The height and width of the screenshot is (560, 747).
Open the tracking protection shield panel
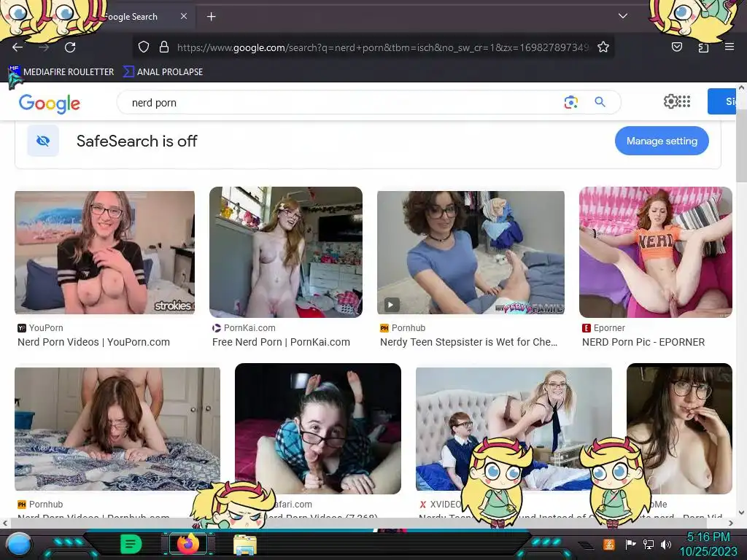pyautogui.click(x=144, y=47)
